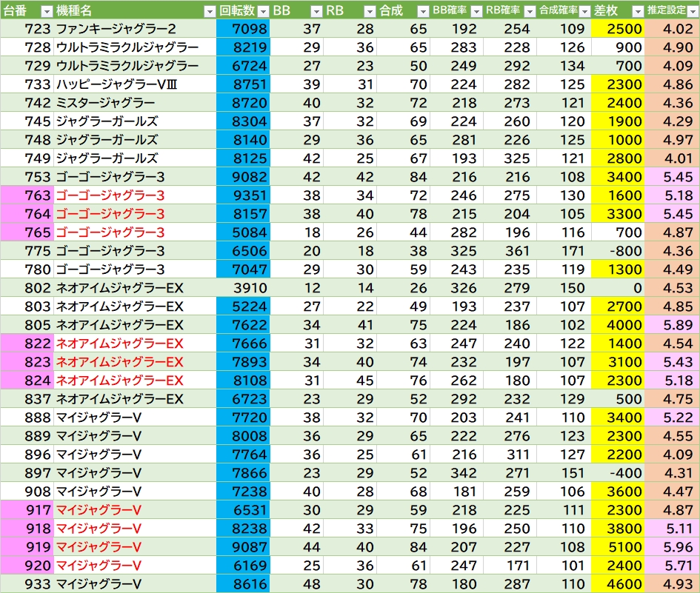700x593 pixels.
Task: Expand the 差枚 column filter dropdown
Action: [x=637, y=11]
